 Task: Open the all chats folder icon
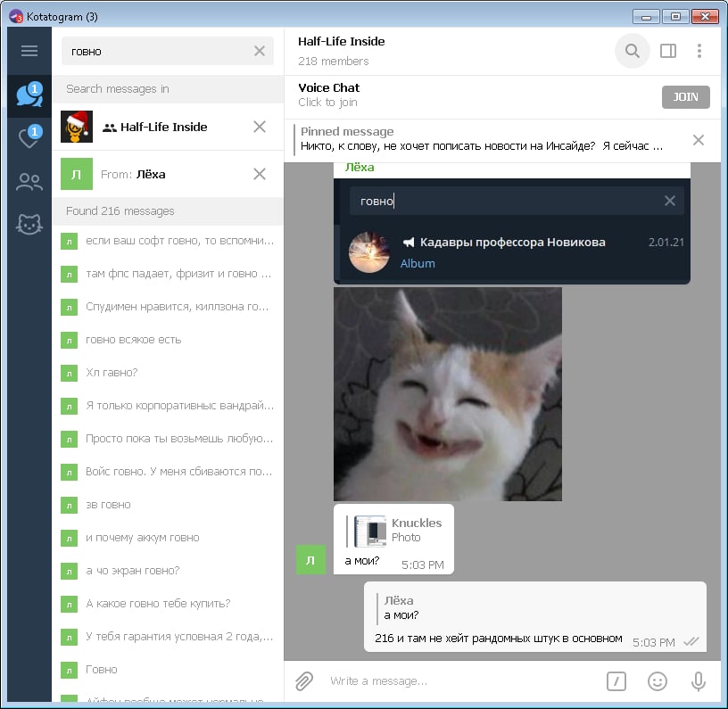pyautogui.click(x=29, y=95)
